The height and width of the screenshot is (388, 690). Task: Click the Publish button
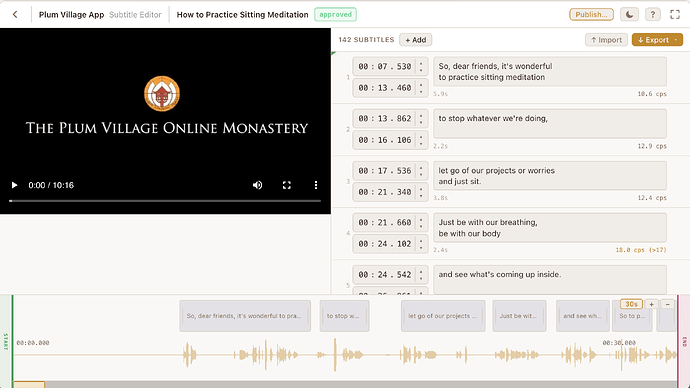[x=591, y=15]
